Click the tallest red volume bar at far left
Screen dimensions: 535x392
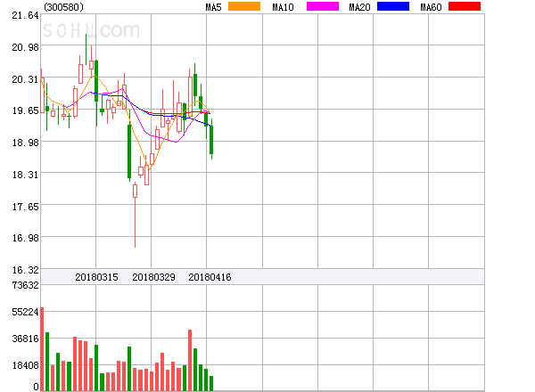(42, 349)
